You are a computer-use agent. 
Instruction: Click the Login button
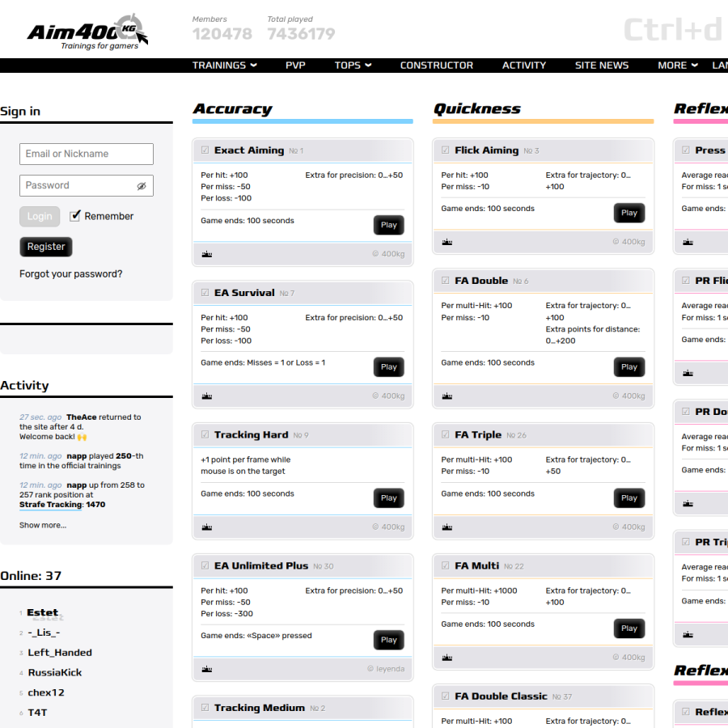(x=40, y=216)
